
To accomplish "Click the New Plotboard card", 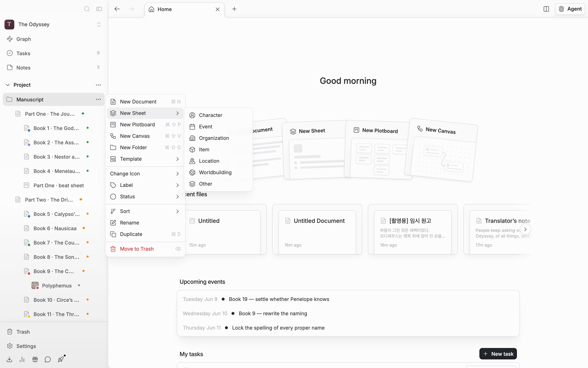I will (x=378, y=150).
